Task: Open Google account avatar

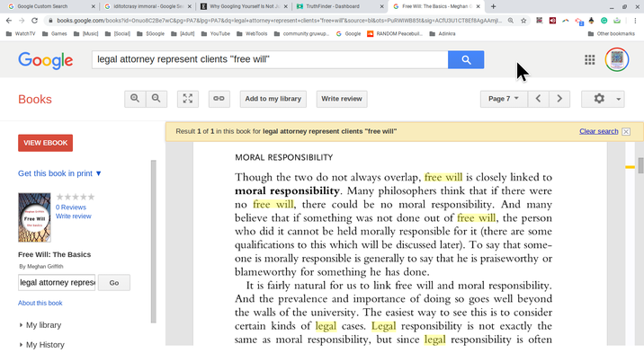Action: tap(617, 59)
